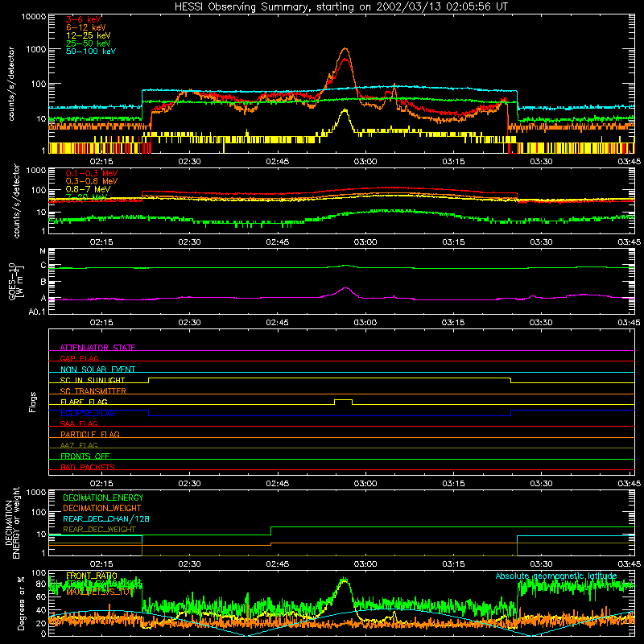Click the REAR_DEC_WEIGHT legend label
Image resolution: width=644 pixels, height=644 pixels.
tap(99, 530)
